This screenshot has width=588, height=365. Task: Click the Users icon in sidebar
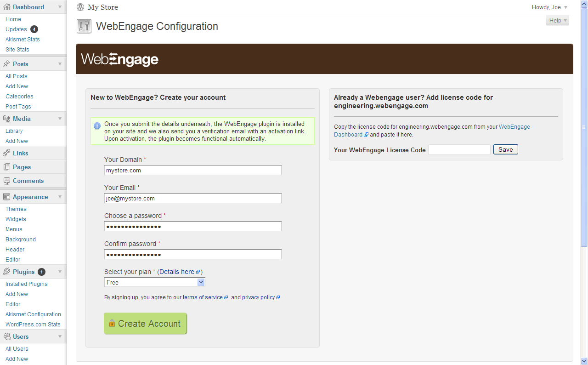tap(7, 336)
